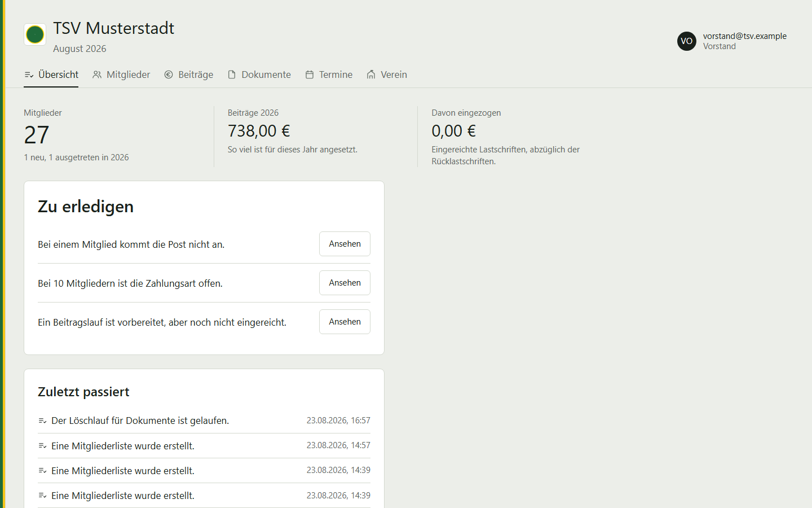Click the TSV Musterstadt heading

coord(114,28)
